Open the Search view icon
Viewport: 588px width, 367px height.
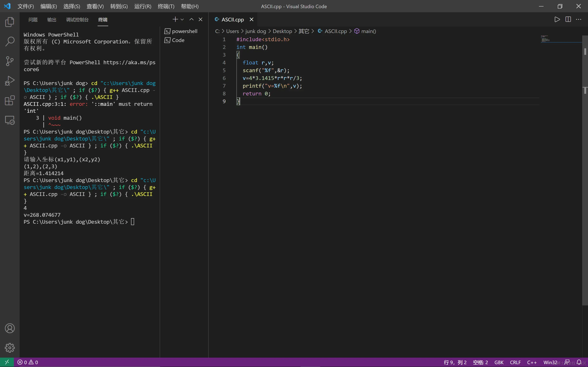[x=10, y=42]
